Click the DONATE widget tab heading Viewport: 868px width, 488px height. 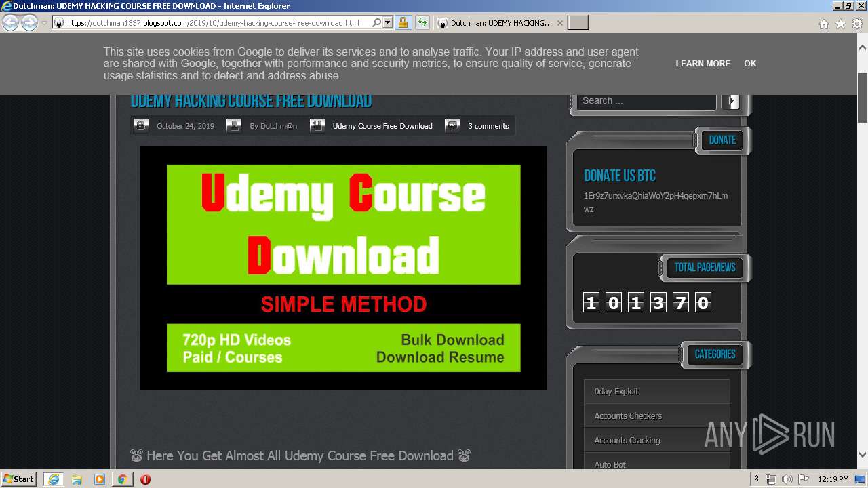coord(722,140)
